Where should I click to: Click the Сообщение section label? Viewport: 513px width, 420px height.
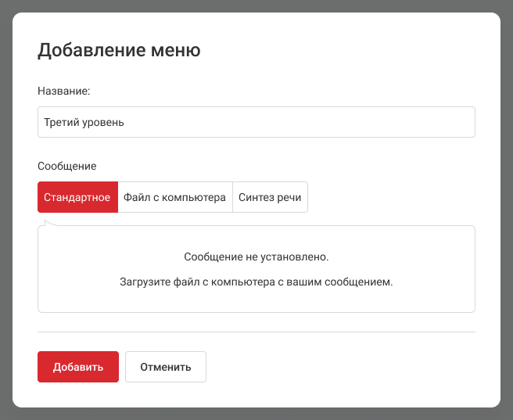(x=66, y=166)
